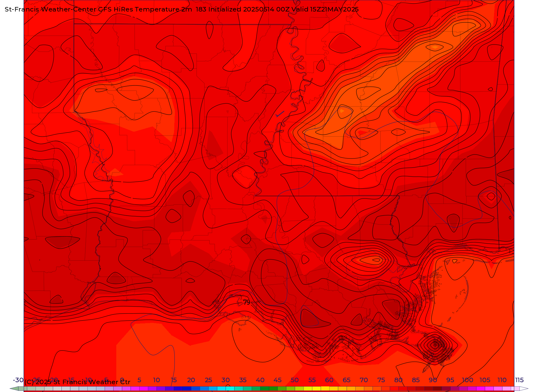Click the -30 label on the color scale
Viewport: 538px width, 392px height.
(x=18, y=380)
